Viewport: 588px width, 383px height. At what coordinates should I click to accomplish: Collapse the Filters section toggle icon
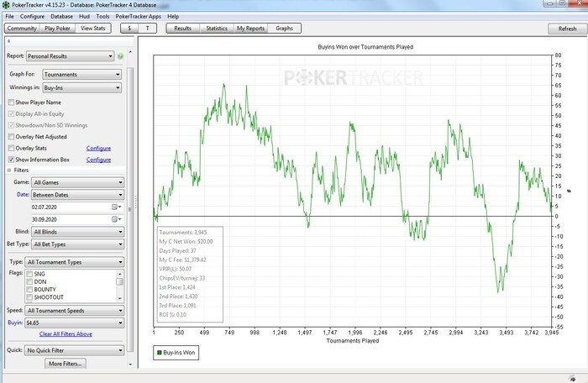click(9, 170)
